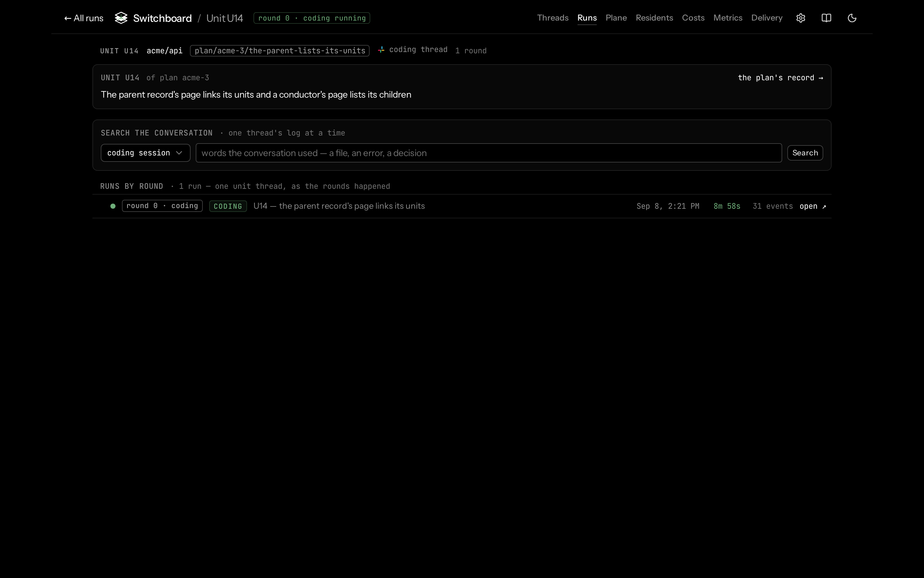View the Metrics tab
This screenshot has height=578, width=924.
coord(728,18)
